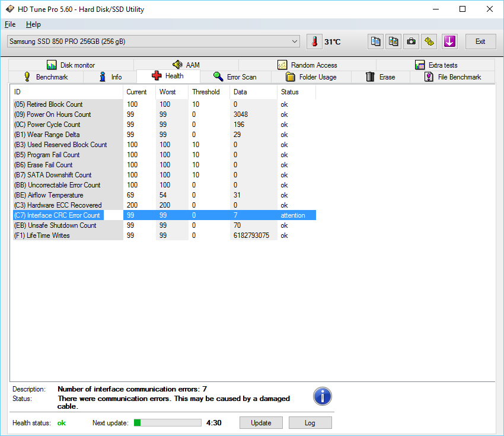The width and height of the screenshot is (504, 436).
Task: Switch to the Random Access tab
Action: click(x=307, y=65)
